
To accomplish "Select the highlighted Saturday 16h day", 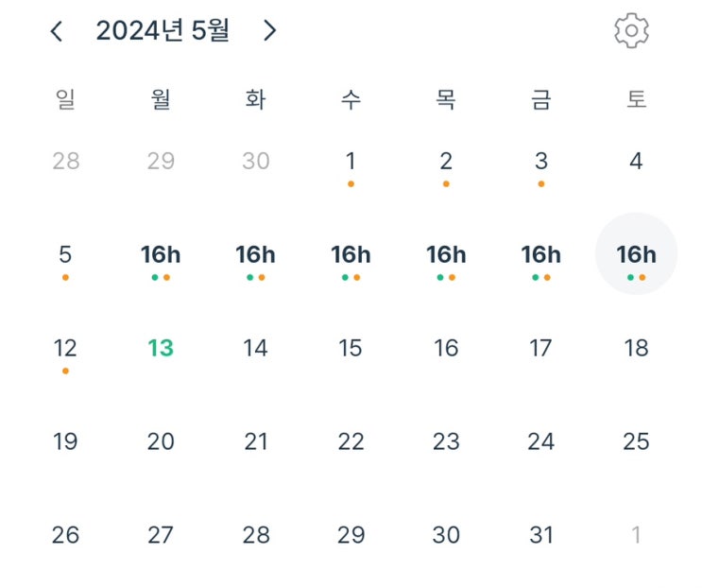I will [636, 254].
